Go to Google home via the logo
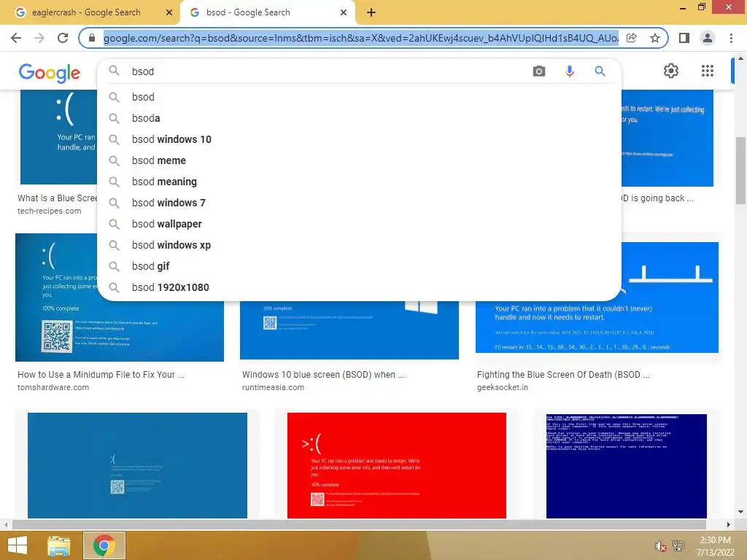This screenshot has width=747, height=560. coord(50,73)
